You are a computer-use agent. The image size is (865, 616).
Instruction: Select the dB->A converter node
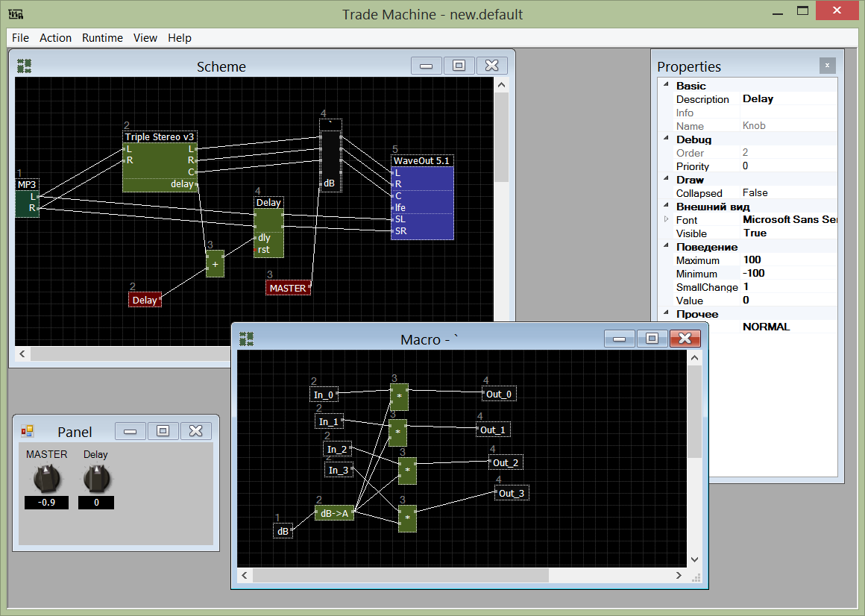point(335,513)
